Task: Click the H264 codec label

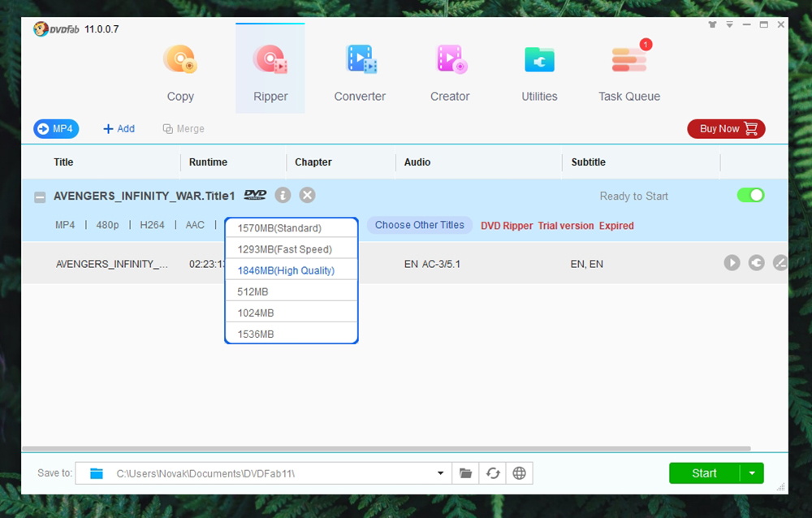Action: coord(153,225)
